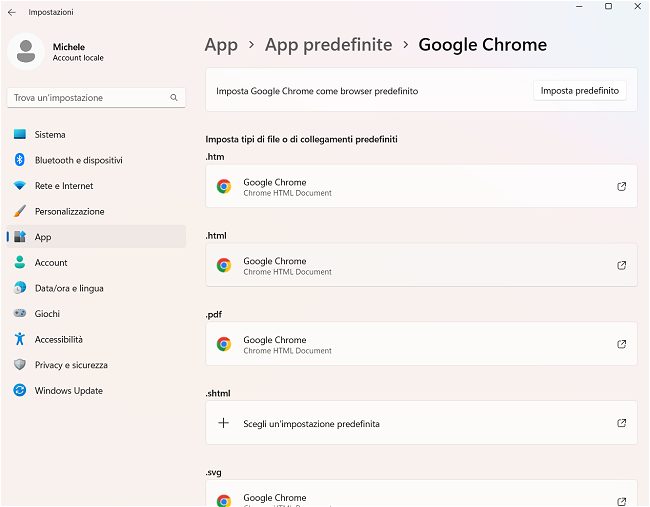The width and height of the screenshot is (650, 507).
Task: Open Windows Update section
Action: click(96, 391)
